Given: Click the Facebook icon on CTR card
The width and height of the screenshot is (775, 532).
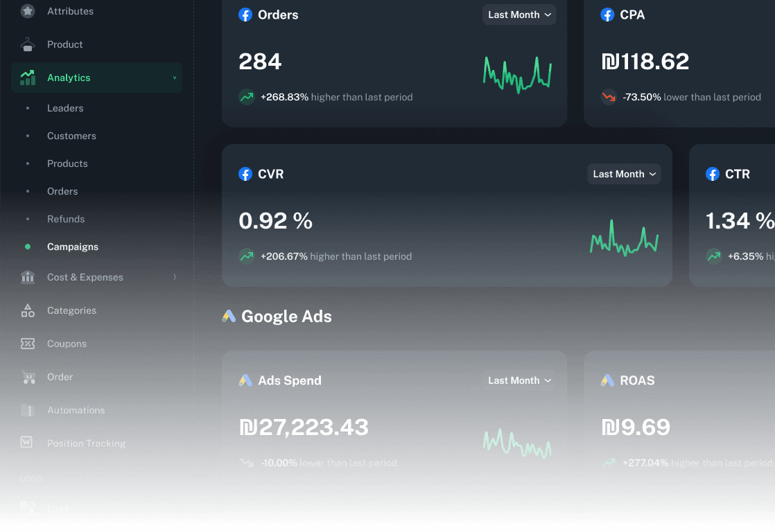Looking at the screenshot, I should 712,174.
